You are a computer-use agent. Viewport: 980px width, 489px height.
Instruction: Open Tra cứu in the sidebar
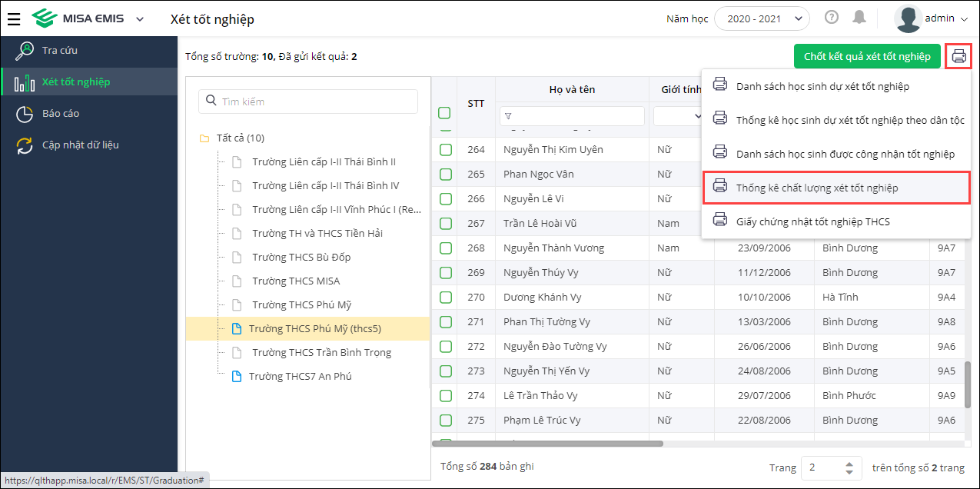[x=59, y=51]
